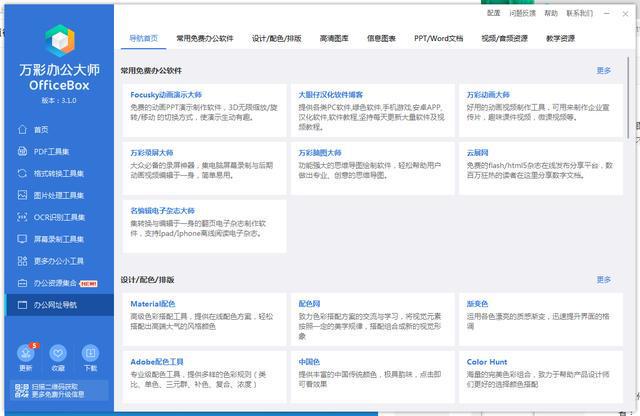Open 格式转换工具集 from the sidebar
The height and width of the screenshot is (416, 640).
pyautogui.click(x=23, y=173)
